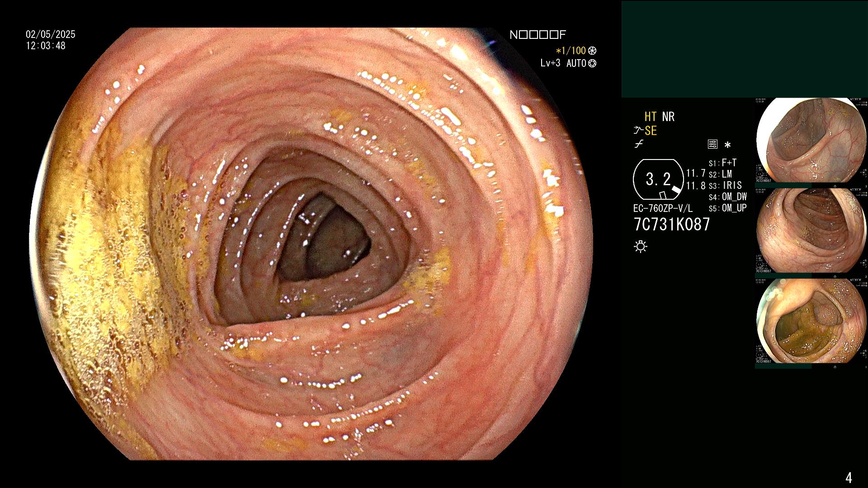868x488 pixels.
Task: Click the iris aperture icon beside AUTO
Action: coord(592,64)
